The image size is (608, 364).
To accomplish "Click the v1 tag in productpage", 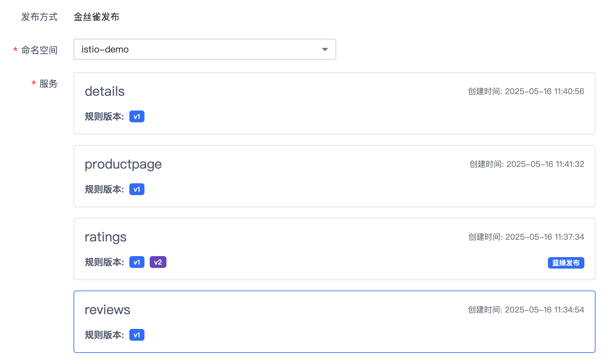I will pos(137,190).
